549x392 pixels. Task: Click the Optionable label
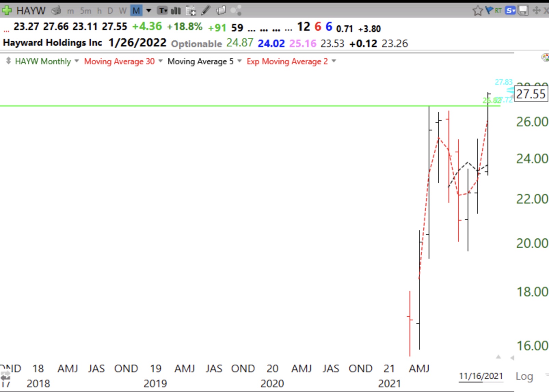coord(196,44)
